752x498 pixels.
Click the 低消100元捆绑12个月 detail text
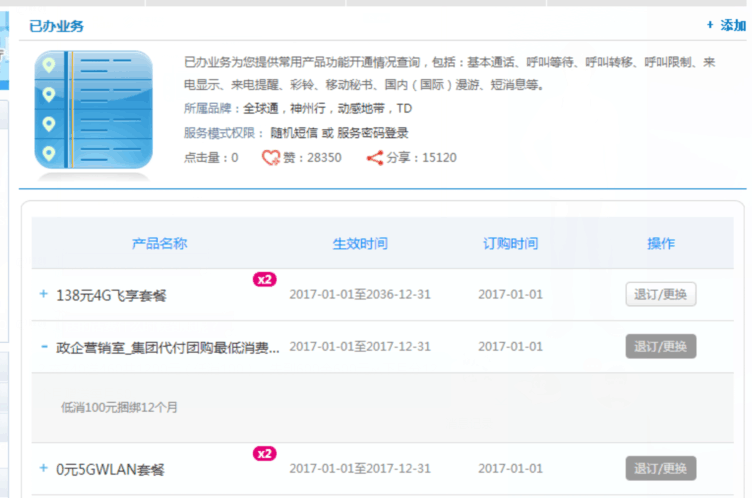pos(120,407)
